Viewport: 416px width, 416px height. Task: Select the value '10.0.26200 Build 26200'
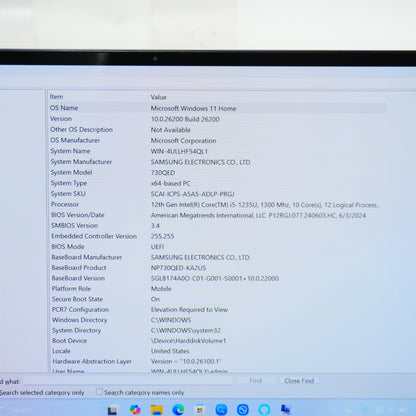coord(185,119)
